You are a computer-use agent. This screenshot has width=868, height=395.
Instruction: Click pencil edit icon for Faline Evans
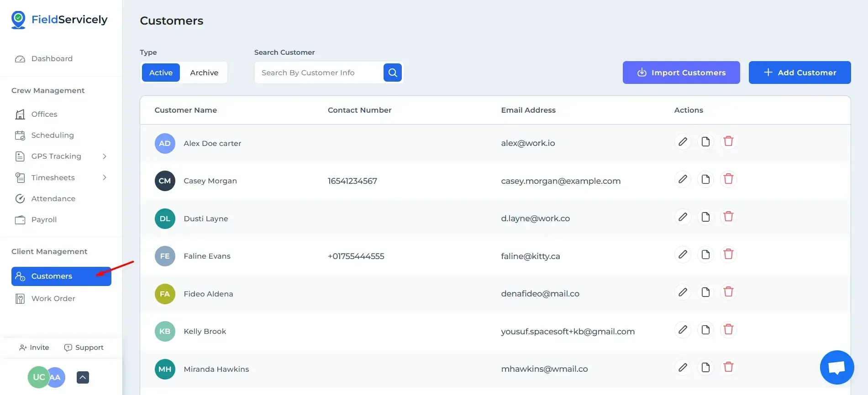[683, 255]
